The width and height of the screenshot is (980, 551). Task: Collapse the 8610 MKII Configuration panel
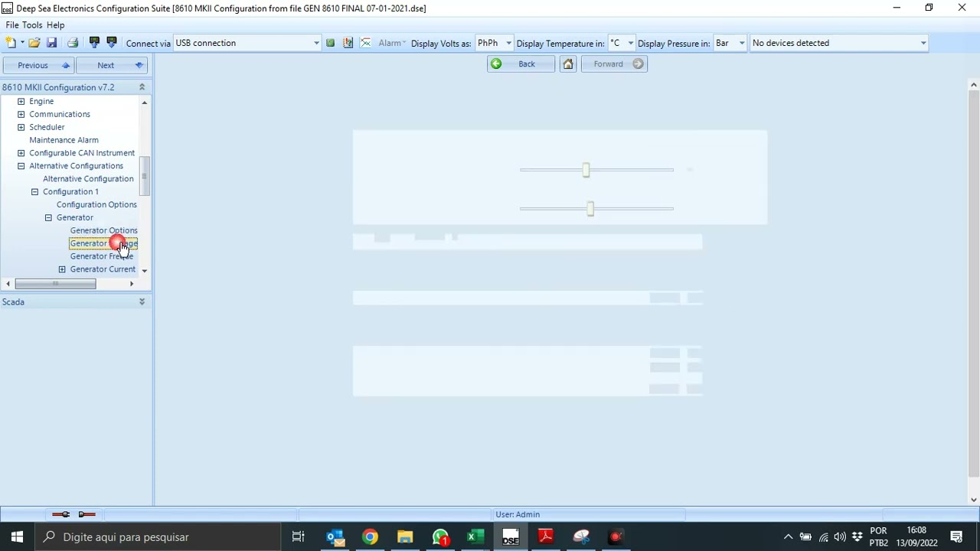tap(142, 87)
